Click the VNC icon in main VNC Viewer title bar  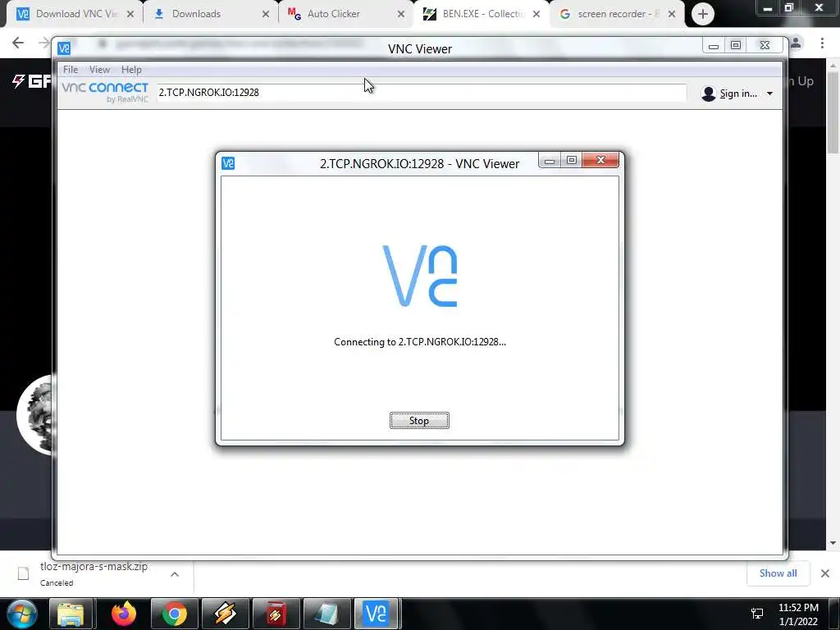pyautogui.click(x=64, y=48)
